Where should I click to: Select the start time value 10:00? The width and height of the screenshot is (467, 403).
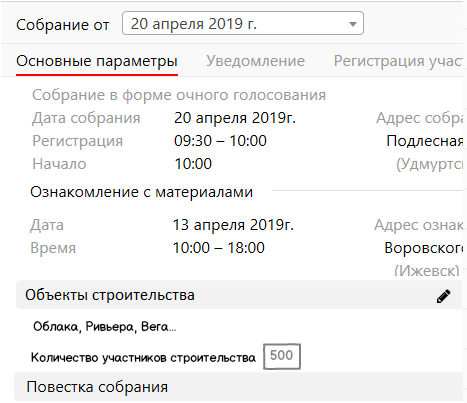point(193,164)
